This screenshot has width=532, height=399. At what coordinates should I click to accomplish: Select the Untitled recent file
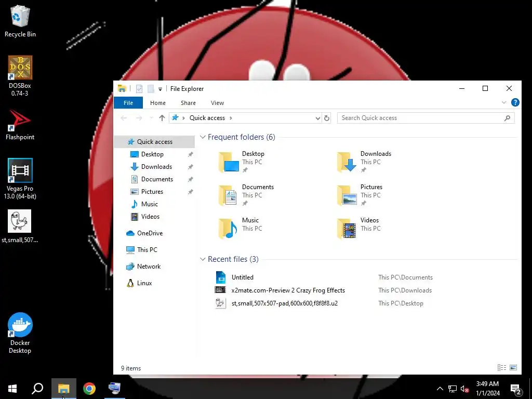click(365, 277)
